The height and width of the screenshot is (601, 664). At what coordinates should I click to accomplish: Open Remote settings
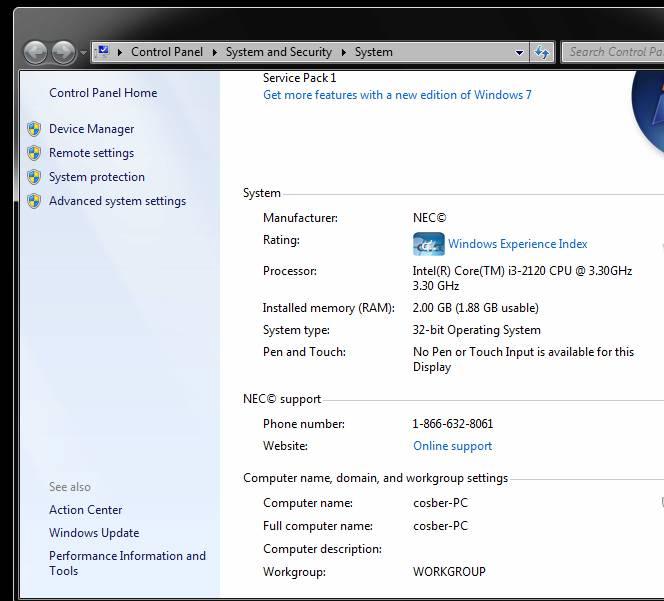(x=91, y=153)
